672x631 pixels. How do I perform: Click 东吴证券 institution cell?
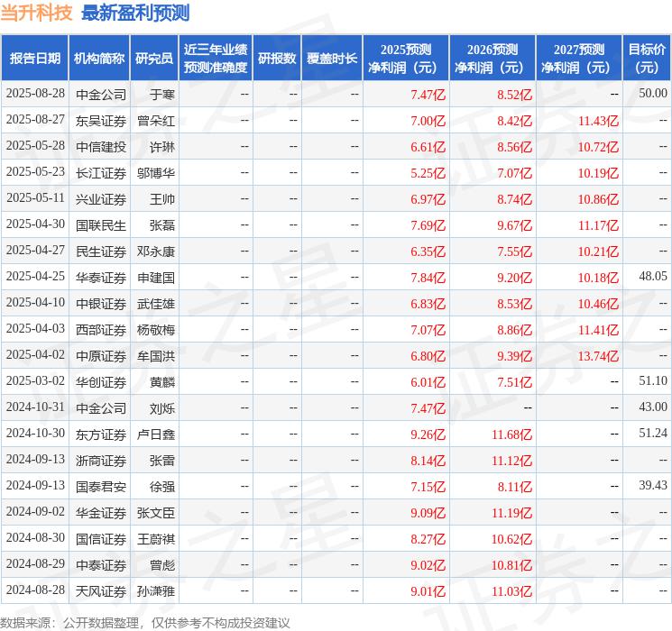(101, 121)
